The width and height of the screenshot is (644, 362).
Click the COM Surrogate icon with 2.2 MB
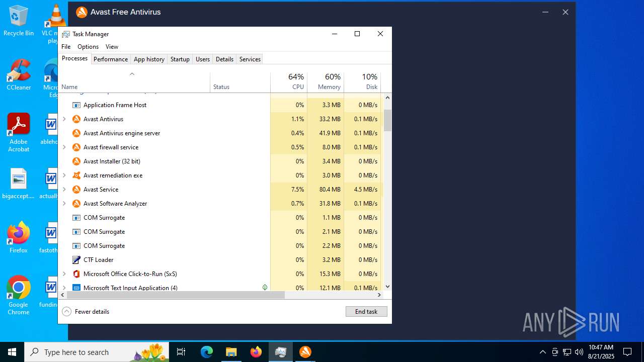pyautogui.click(x=76, y=246)
